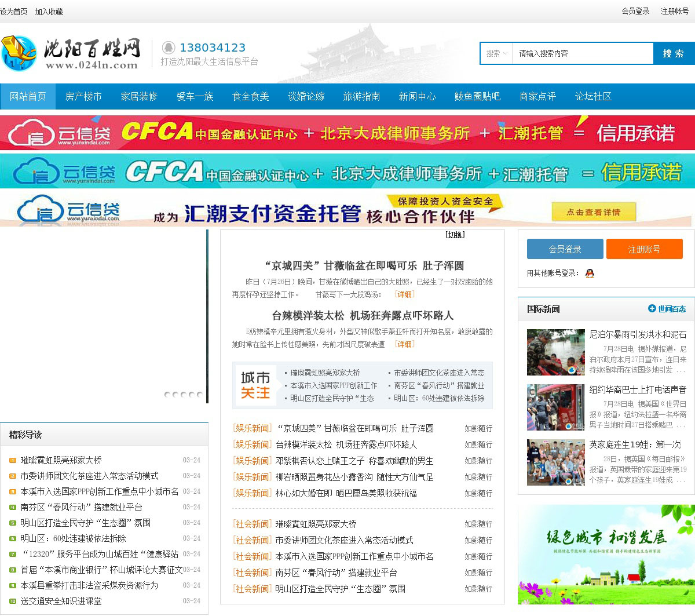Go to the 新闻中心 navigation tab
The width and height of the screenshot is (695, 616).
(x=417, y=96)
